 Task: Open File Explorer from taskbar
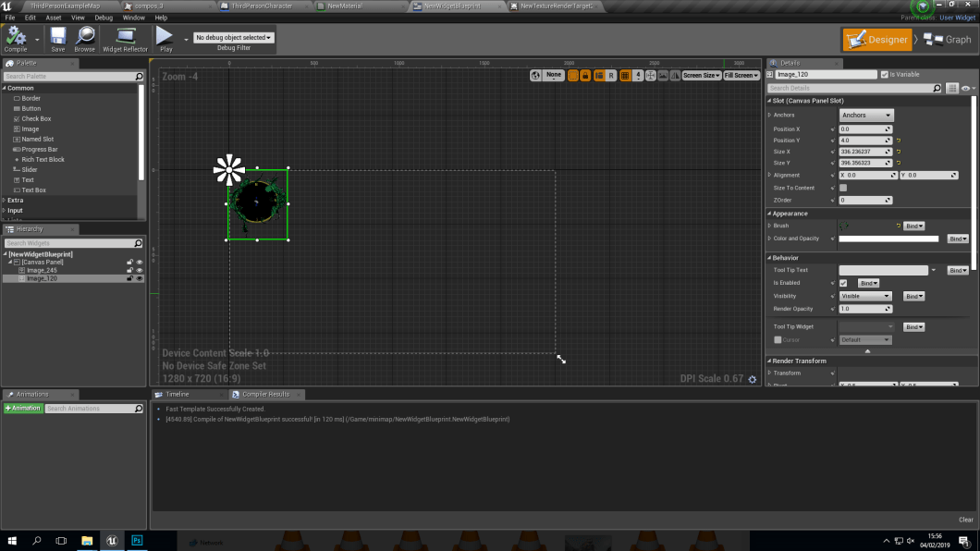(x=87, y=541)
